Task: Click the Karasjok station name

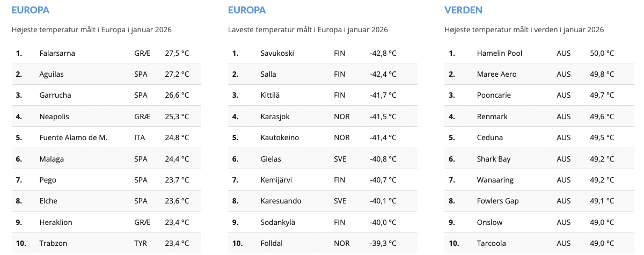Action: (x=275, y=116)
